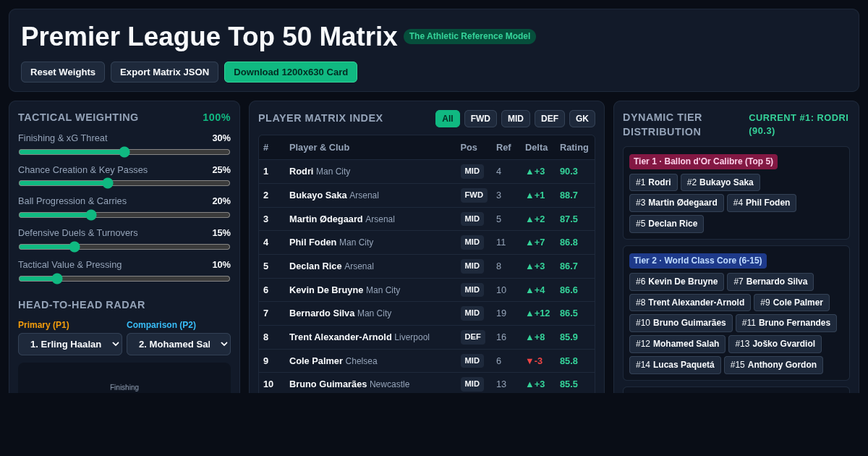Click the DEF badge in Alexander-Arnold row
This screenshot has height=456, width=868.
click(472, 337)
